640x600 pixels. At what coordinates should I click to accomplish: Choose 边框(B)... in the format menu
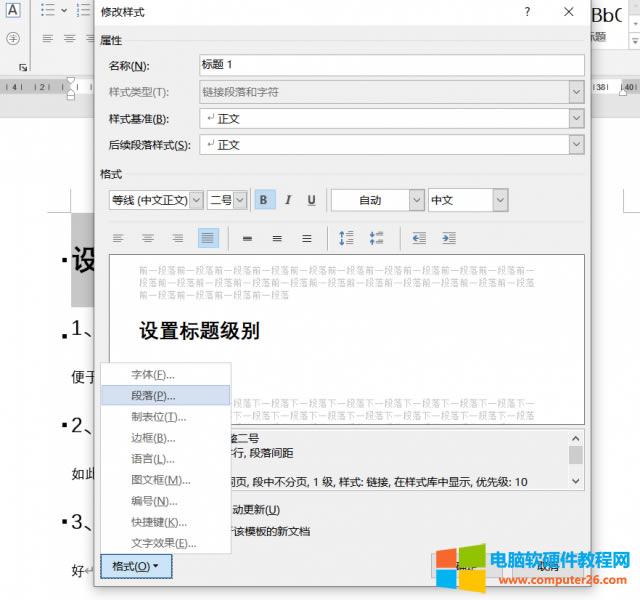pyautogui.click(x=153, y=437)
